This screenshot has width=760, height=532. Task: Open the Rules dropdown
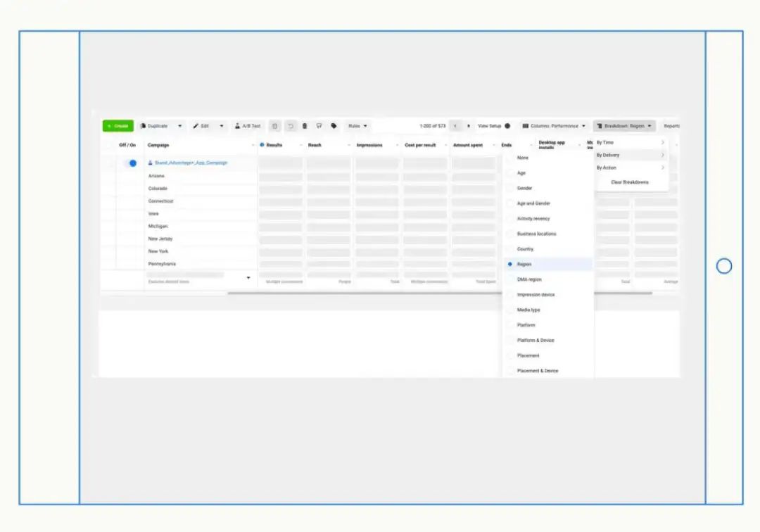(x=357, y=126)
